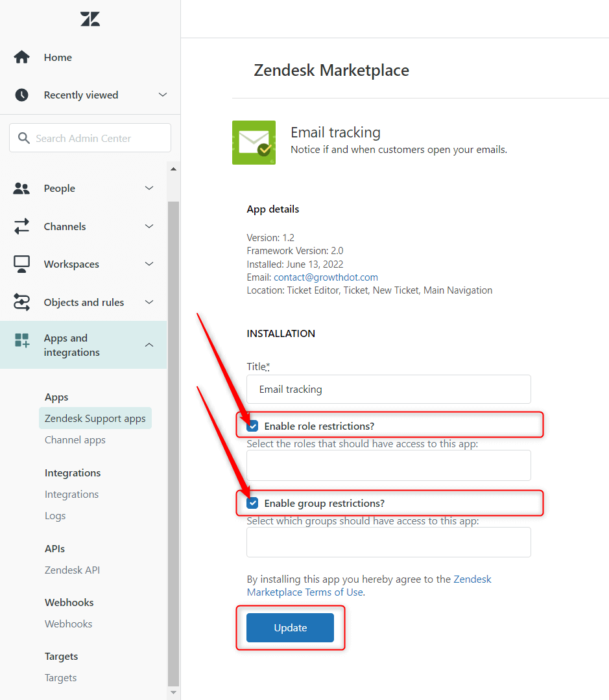Uncheck Enable role restrictions checkbox
609x700 pixels.
[x=252, y=426]
